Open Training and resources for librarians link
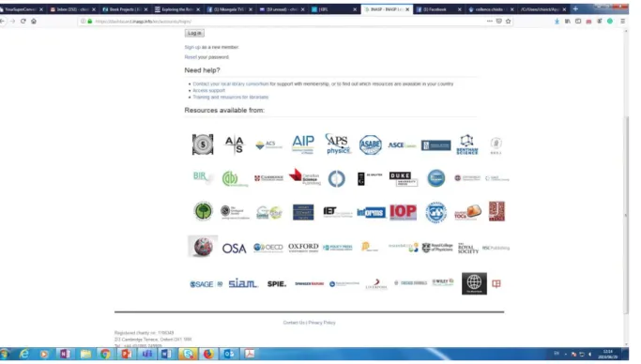Image resolution: width=641 pixels, height=364 pixels. tap(231, 98)
